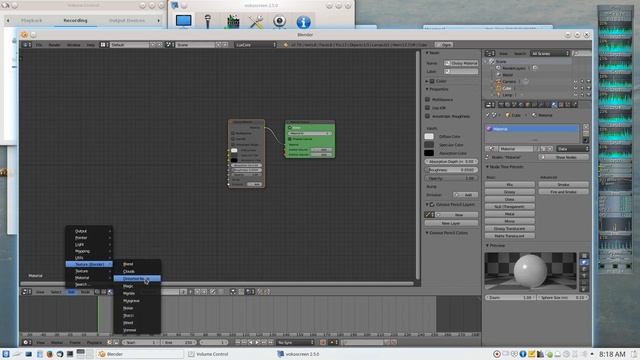640x360 pixels.
Task: Open Output submenu in Add menu
Action: tap(89, 231)
